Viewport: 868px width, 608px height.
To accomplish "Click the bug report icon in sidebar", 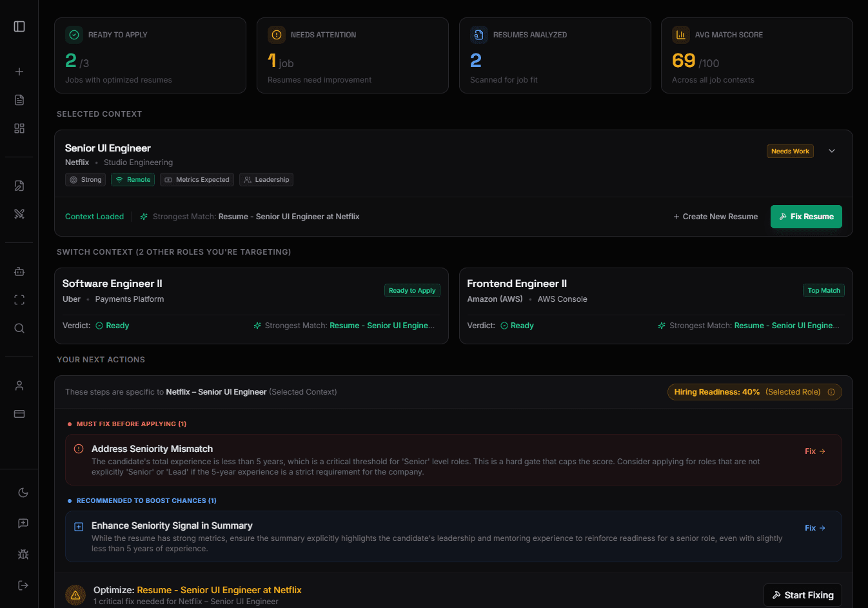I will (x=23, y=554).
